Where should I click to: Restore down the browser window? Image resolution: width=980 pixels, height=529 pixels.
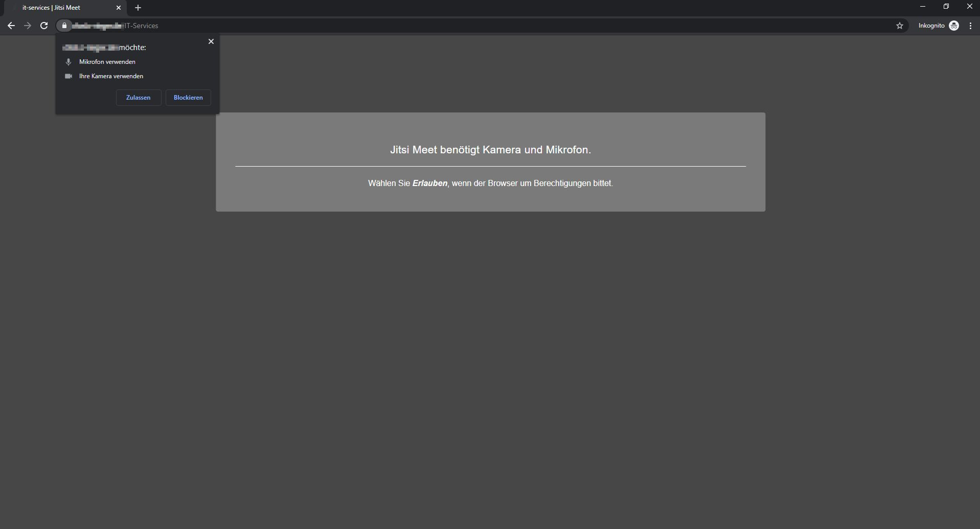(946, 7)
